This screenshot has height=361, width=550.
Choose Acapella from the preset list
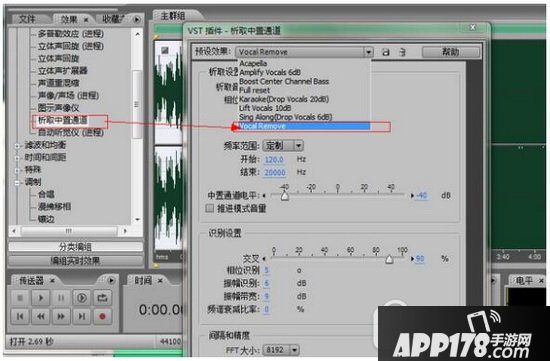(253, 63)
